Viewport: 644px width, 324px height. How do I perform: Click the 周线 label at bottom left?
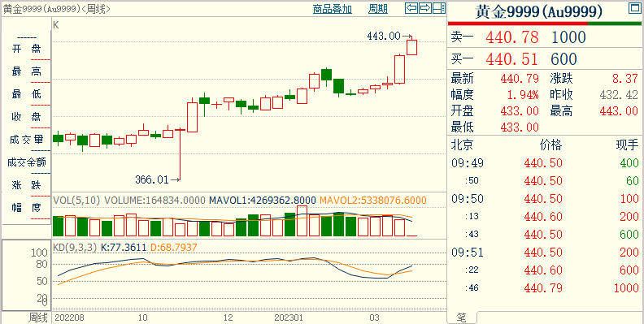click(37, 318)
